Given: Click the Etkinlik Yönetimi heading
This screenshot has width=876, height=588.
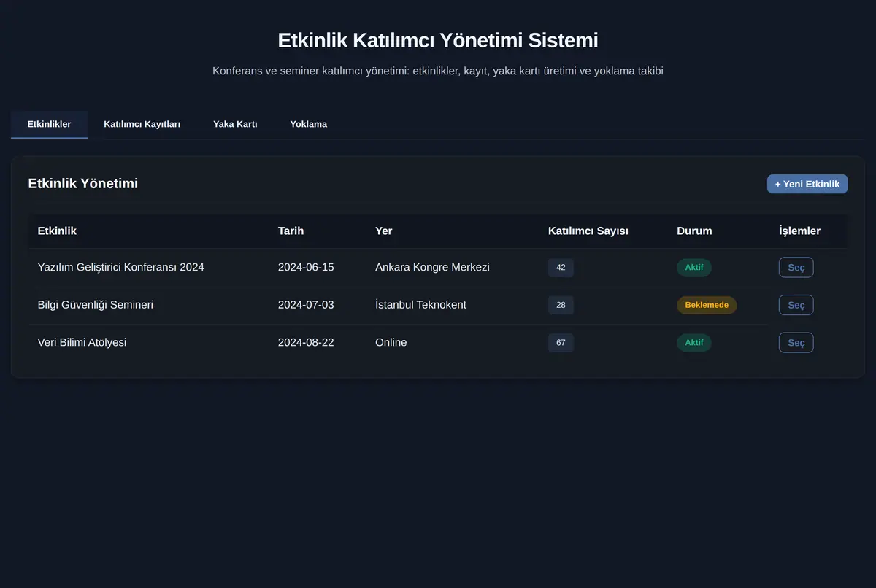Looking at the screenshot, I should 83,184.
